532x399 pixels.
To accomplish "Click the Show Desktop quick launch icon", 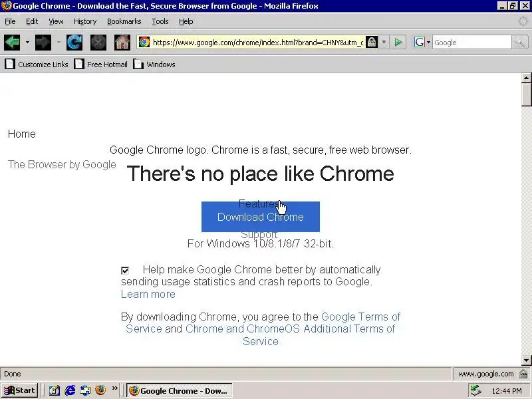I will pyautogui.click(x=55, y=390).
